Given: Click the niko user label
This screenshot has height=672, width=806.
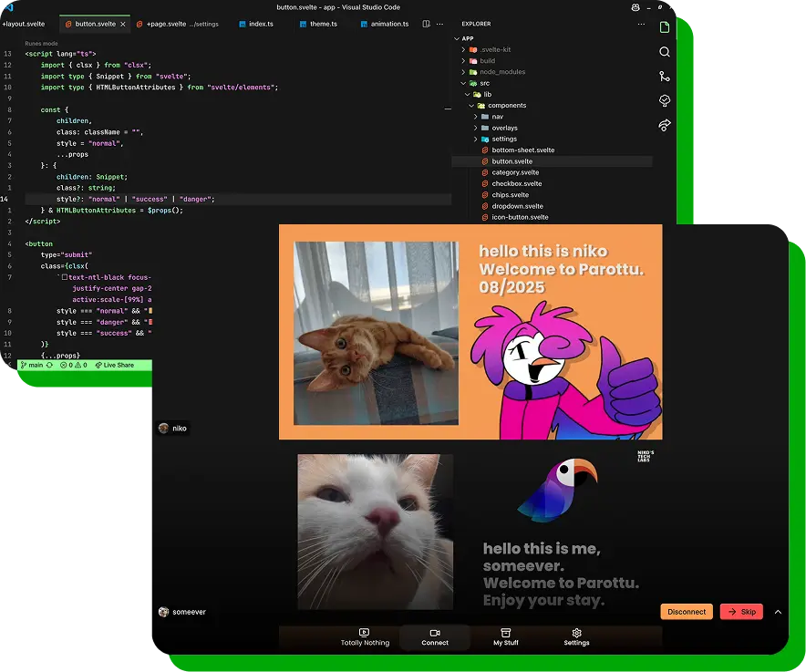Looking at the screenshot, I should (172, 429).
